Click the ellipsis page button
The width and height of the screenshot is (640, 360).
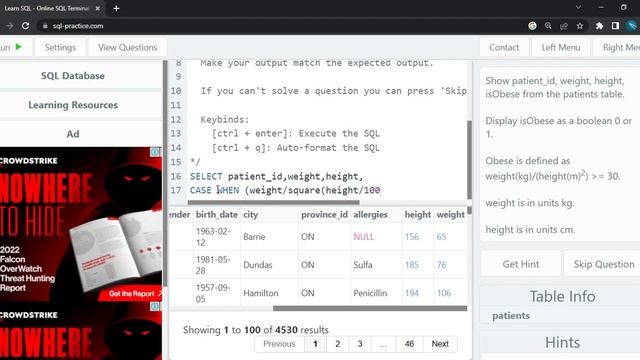tap(383, 344)
